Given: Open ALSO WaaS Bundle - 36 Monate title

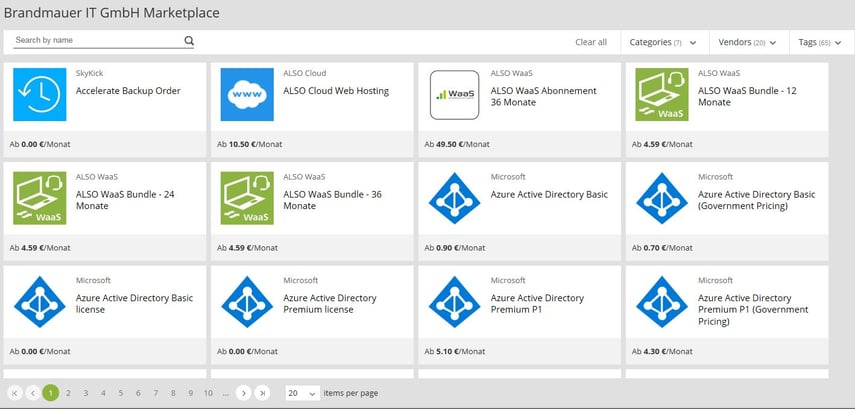Looking at the screenshot, I should coord(333,200).
